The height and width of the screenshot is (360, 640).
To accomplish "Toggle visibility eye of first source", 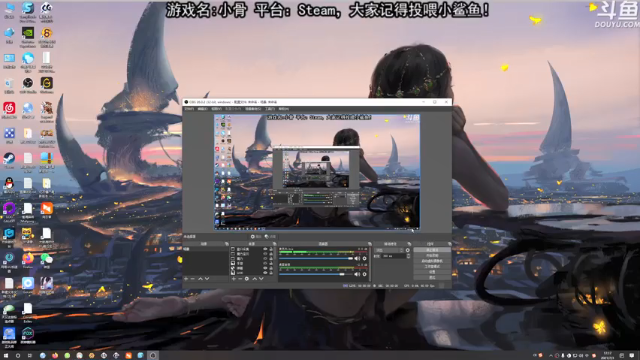I will click(265, 249).
